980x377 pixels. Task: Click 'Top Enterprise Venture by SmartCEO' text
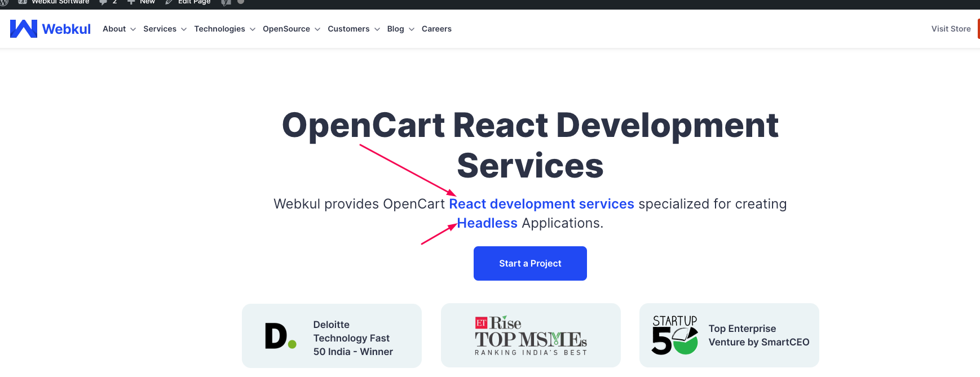[759, 335]
